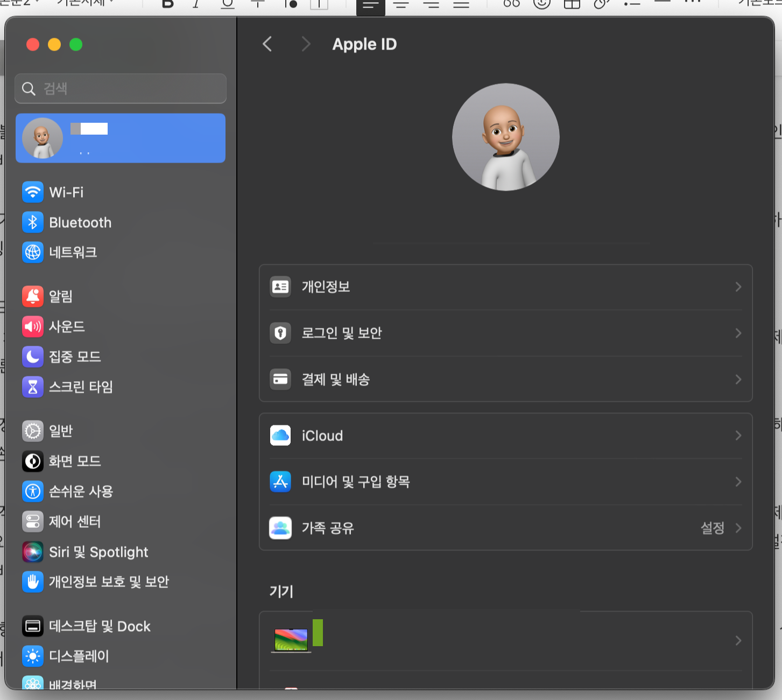Expand the MacBook device row chevron
782x700 pixels.
coord(738,640)
